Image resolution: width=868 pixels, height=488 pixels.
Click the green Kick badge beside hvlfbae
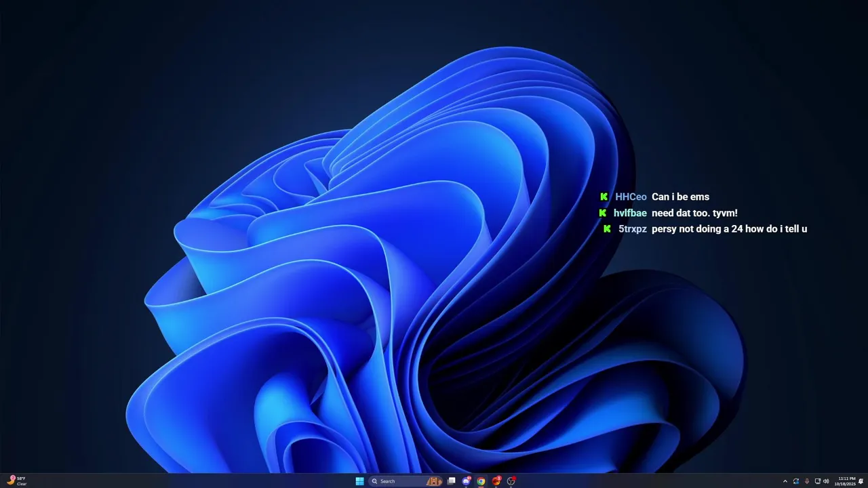pos(602,213)
